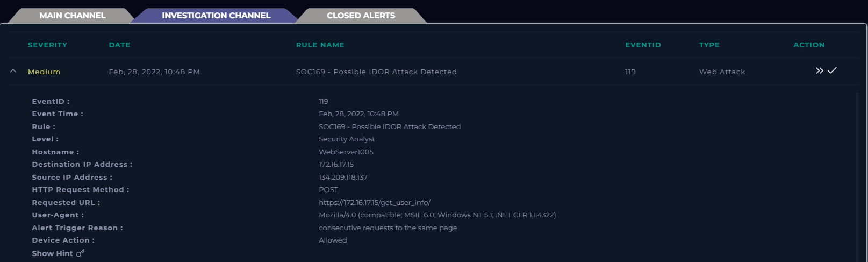Click the destination IP 172.16.17.15 value
Image resolution: width=868 pixels, height=262 pixels.
336,165
